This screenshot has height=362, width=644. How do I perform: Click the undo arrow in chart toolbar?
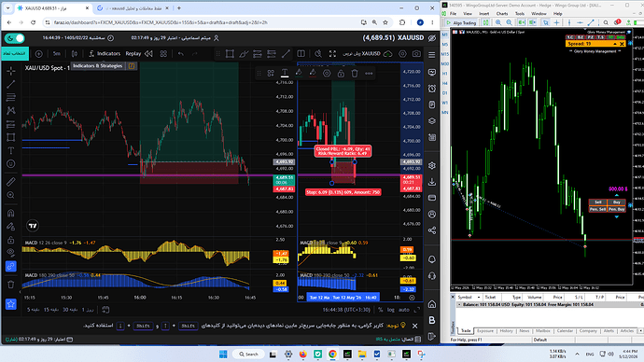tap(181, 54)
